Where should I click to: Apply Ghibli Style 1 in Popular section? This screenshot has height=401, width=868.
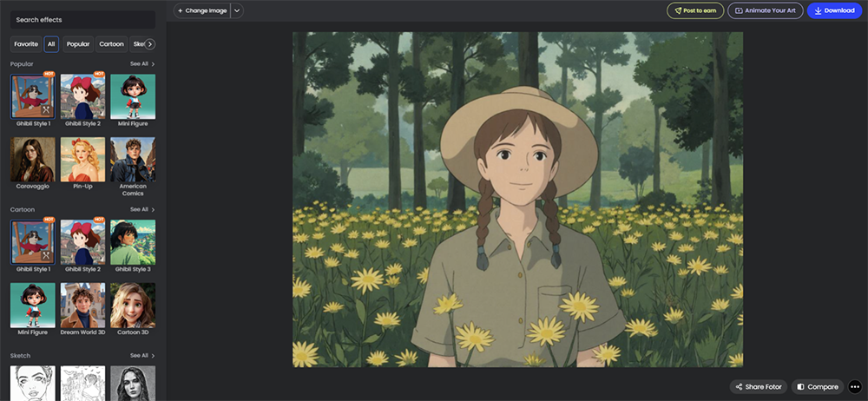click(33, 96)
